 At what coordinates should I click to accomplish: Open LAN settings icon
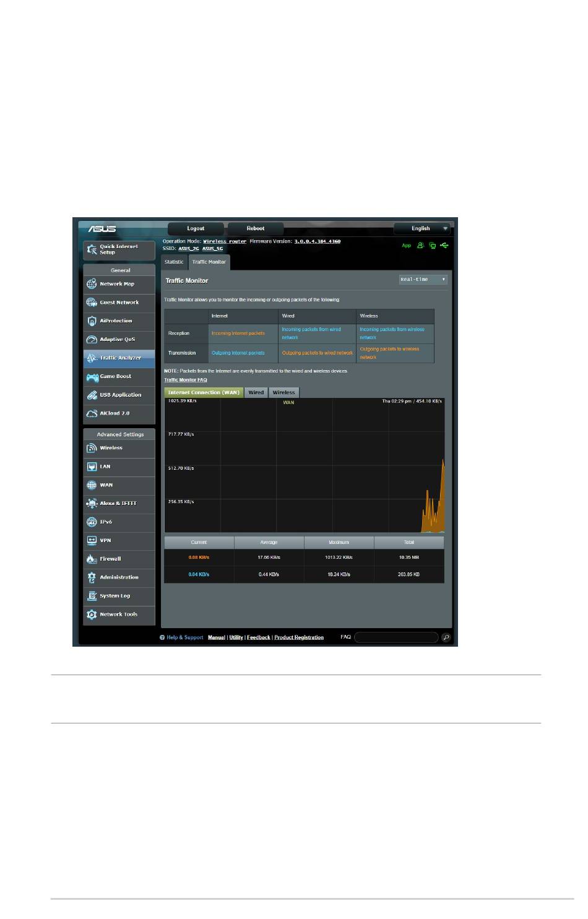pos(92,467)
